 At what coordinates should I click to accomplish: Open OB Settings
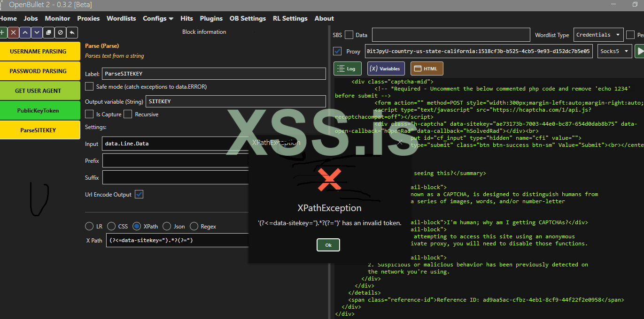(x=248, y=18)
